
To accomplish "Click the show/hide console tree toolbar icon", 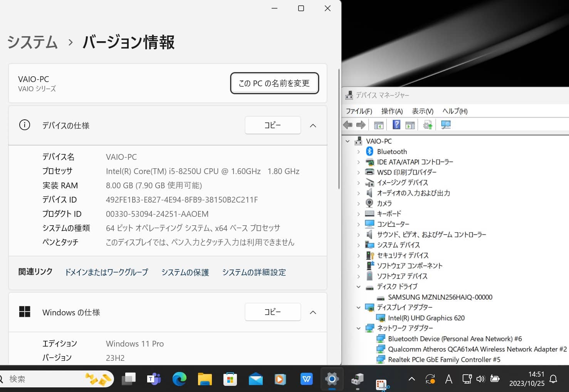I will click(379, 125).
